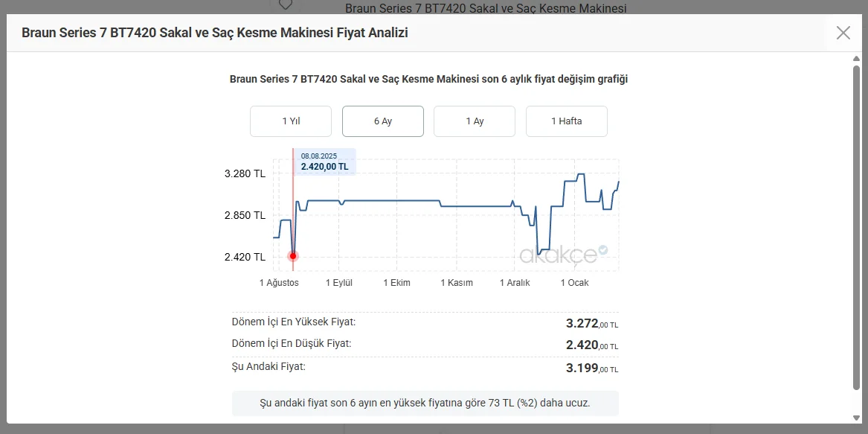Switch to the 1 Yıl range
Image resolution: width=868 pixels, height=434 pixels.
pyautogui.click(x=291, y=121)
